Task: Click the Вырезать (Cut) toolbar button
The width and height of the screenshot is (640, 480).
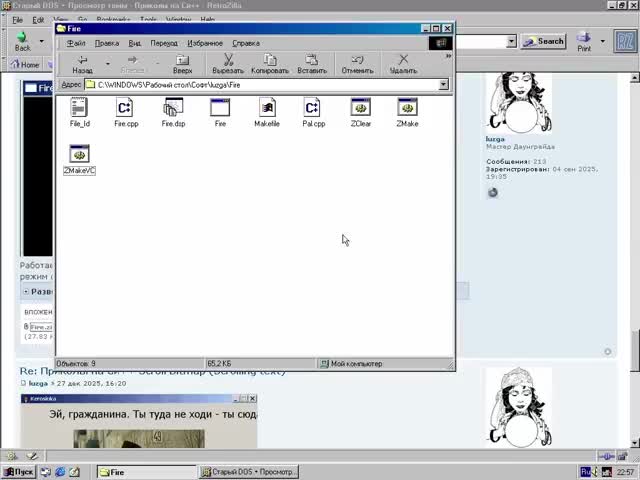Action: (228, 64)
